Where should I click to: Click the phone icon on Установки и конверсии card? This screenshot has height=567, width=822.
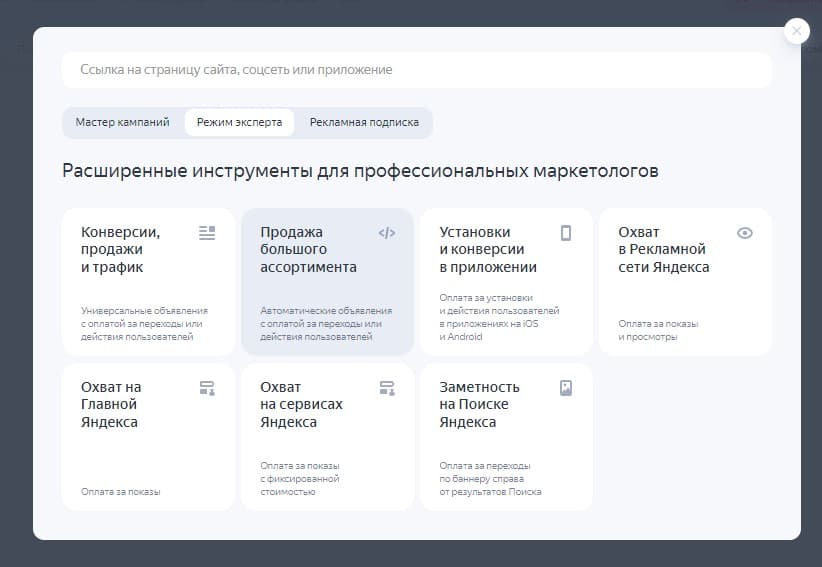point(566,233)
